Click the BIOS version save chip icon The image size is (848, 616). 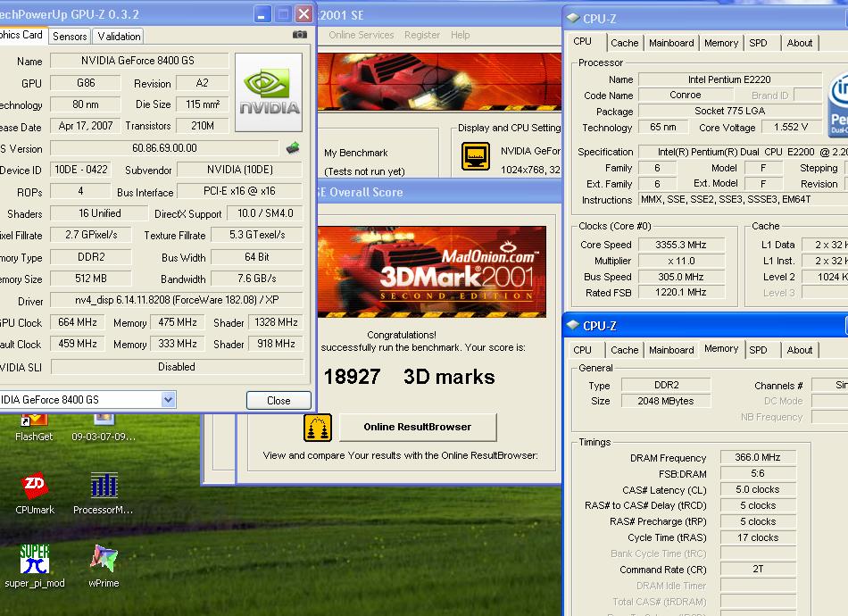point(293,147)
